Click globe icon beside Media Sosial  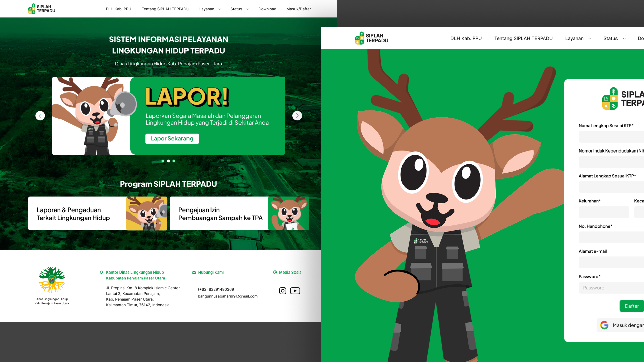pyautogui.click(x=275, y=273)
